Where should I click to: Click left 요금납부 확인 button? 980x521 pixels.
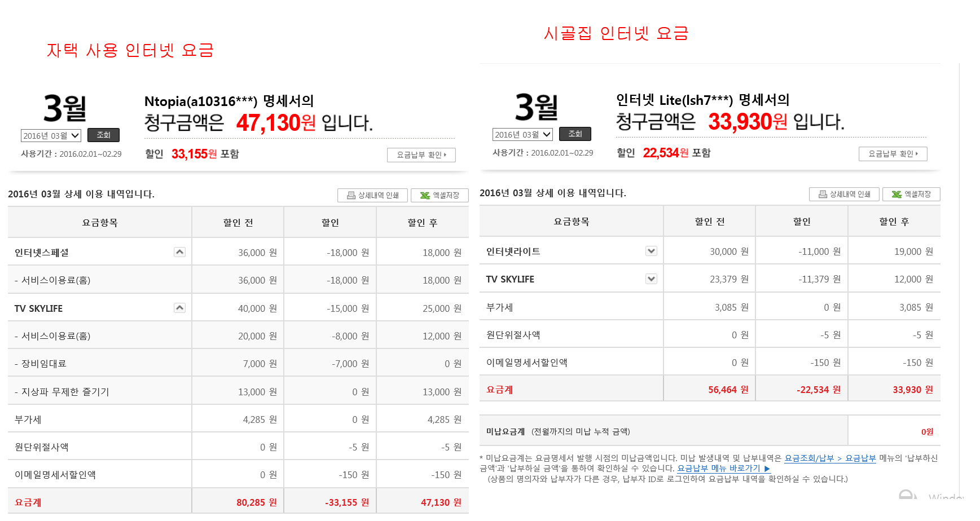[421, 155]
